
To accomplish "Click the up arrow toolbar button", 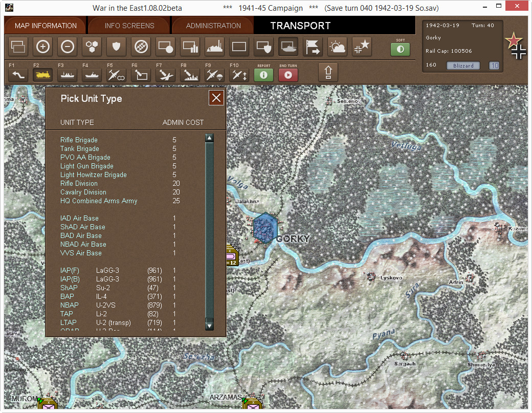I will (x=328, y=72).
